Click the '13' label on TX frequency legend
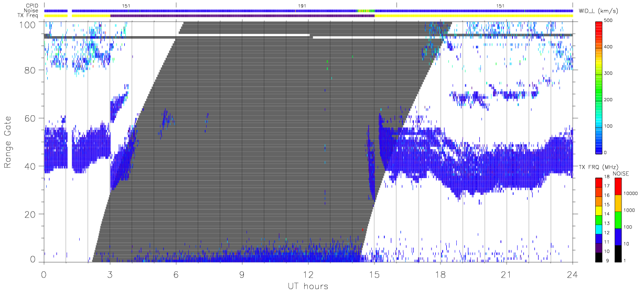Viewport: 644px width, 297px height. tap(608, 224)
